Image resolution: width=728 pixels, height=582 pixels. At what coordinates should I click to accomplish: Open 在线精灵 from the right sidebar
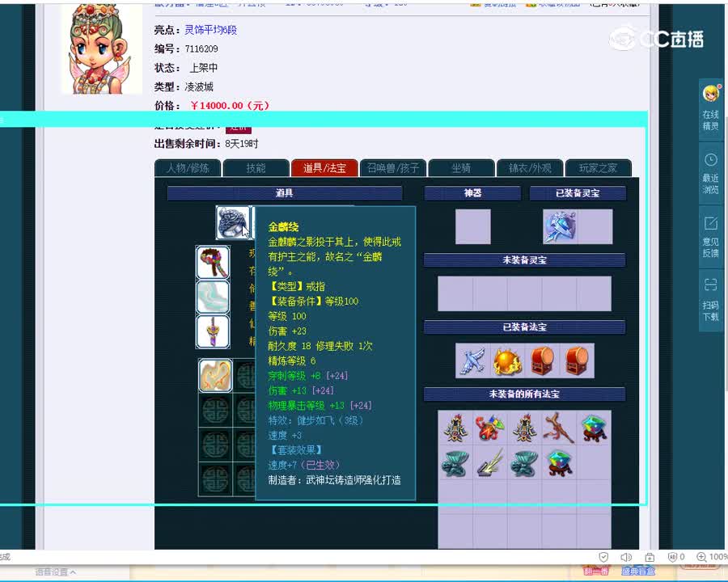coord(711,108)
